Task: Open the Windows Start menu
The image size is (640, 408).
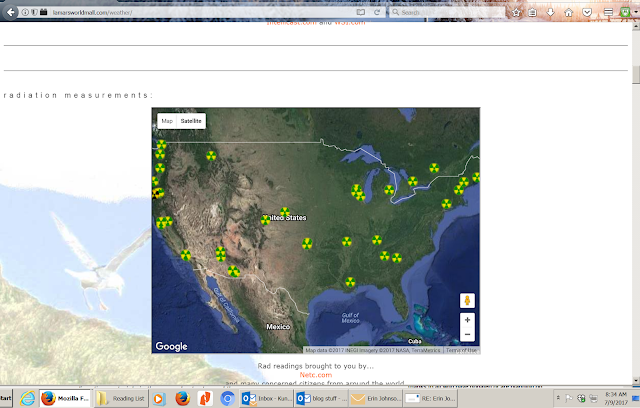Action: coord(6,398)
